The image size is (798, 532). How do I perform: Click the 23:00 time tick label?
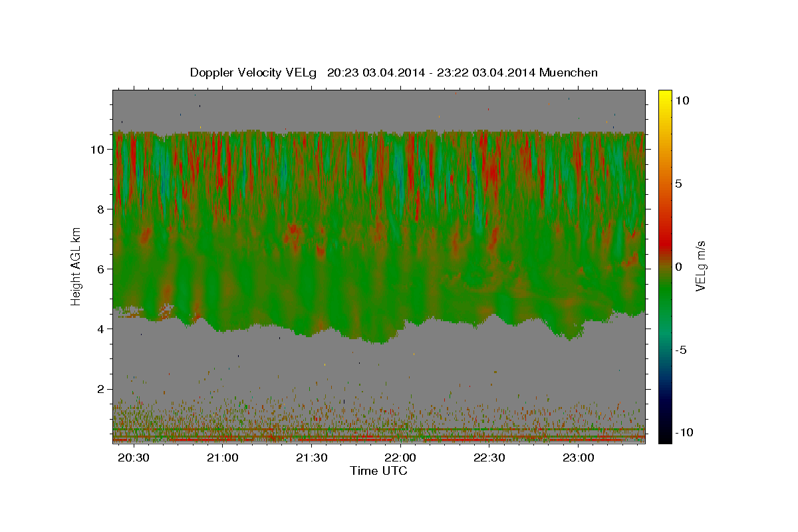pyautogui.click(x=579, y=458)
